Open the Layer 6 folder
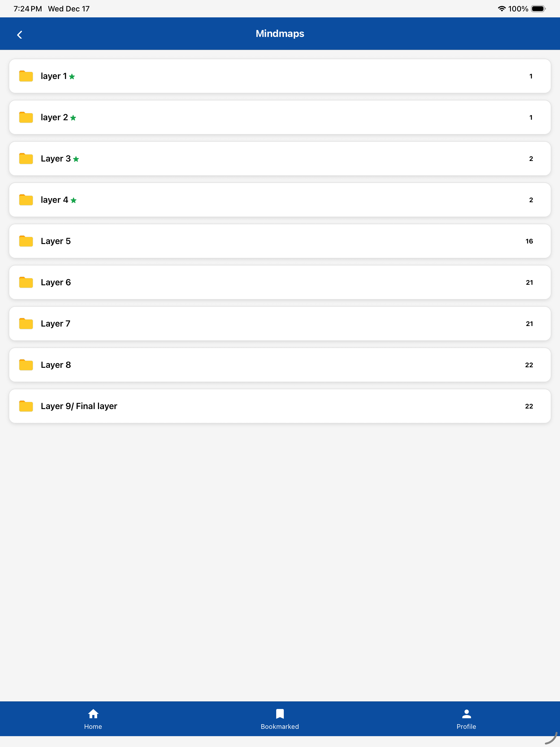 click(280, 282)
